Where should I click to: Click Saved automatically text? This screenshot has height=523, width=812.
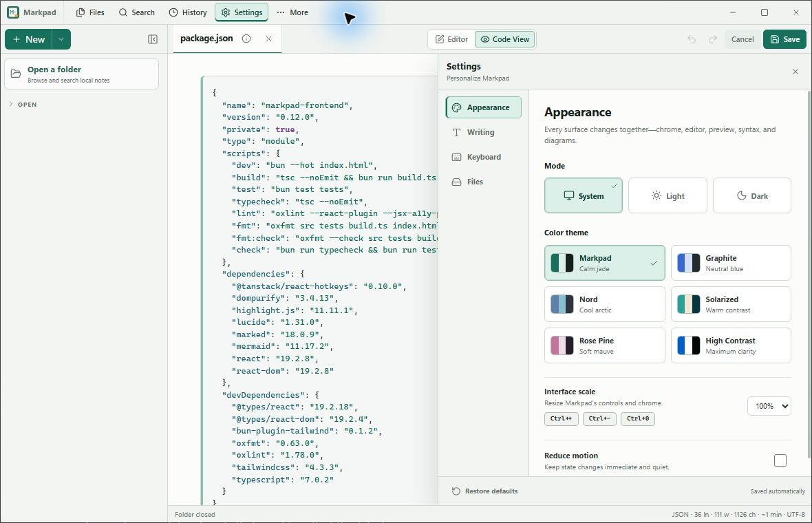coord(778,491)
